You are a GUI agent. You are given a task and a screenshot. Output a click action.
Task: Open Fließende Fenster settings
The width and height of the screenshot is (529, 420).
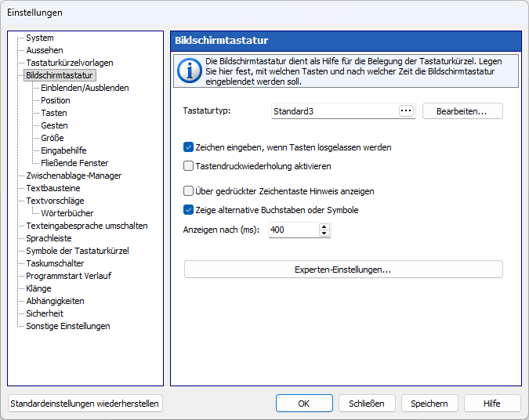pos(74,163)
